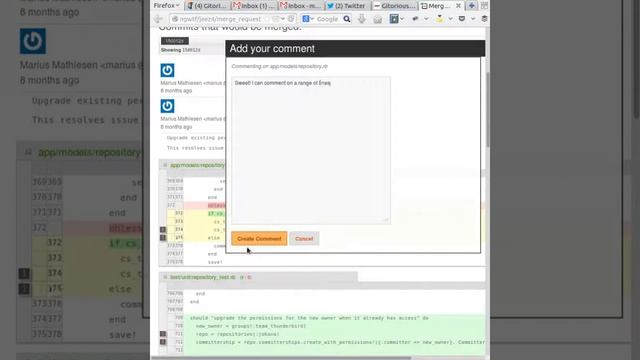The width and height of the screenshot is (640, 360).
Task: Click the large avatar in the background view
Action: coord(33,41)
